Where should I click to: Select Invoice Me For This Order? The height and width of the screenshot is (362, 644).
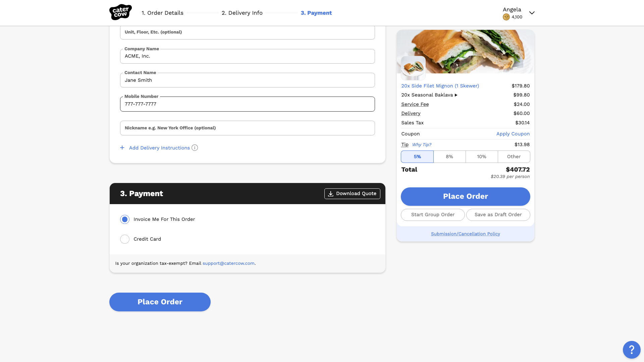pyautogui.click(x=125, y=219)
